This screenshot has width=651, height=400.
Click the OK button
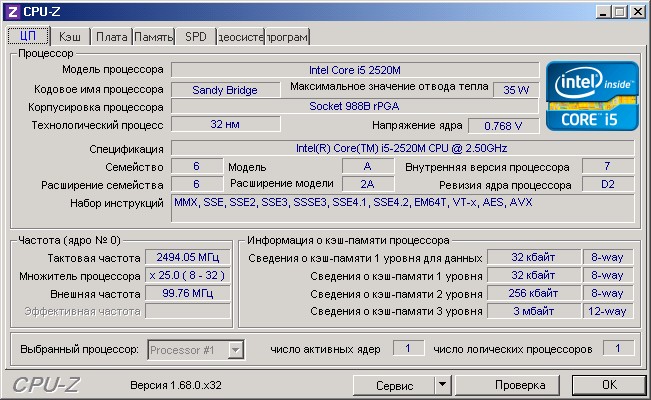pos(609,385)
